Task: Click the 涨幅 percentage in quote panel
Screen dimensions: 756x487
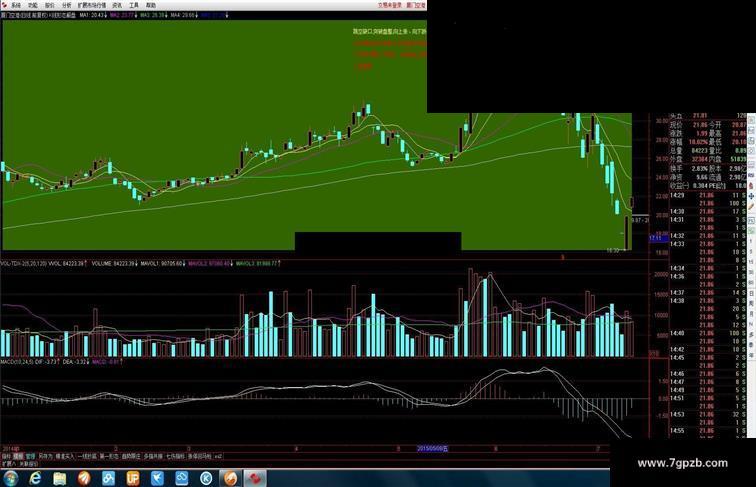Action: tap(699, 142)
